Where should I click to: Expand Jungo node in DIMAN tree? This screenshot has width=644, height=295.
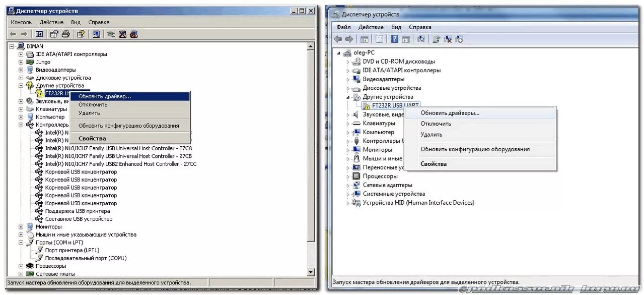(21, 62)
